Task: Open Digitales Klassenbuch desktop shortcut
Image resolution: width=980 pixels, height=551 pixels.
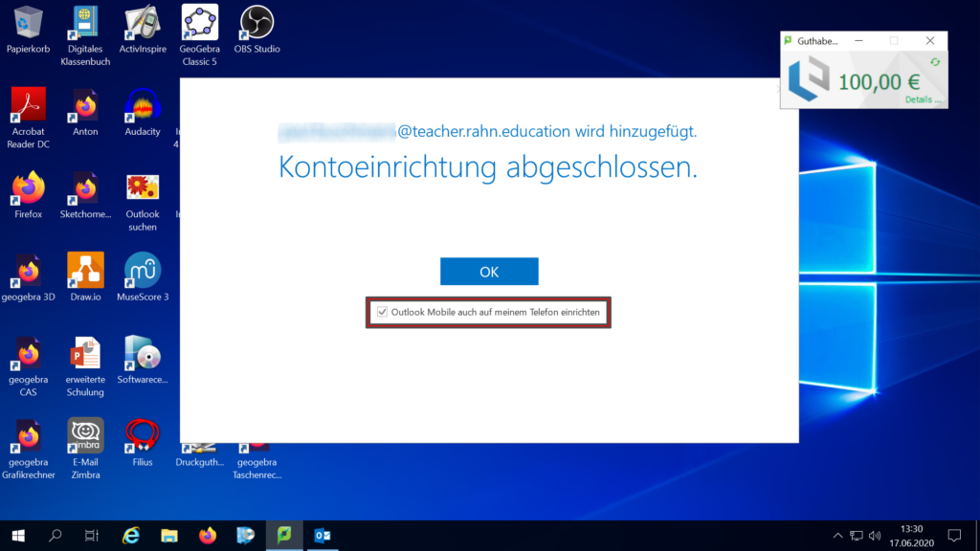Action: coord(85,35)
